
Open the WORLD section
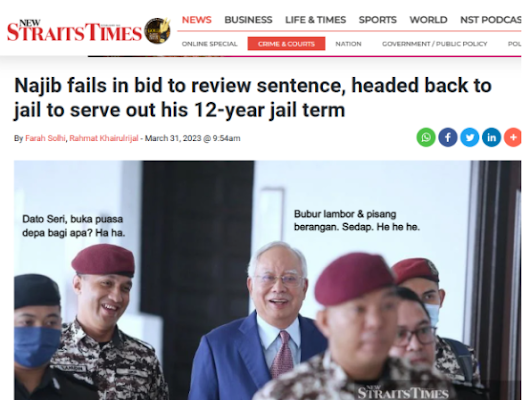tap(428, 20)
